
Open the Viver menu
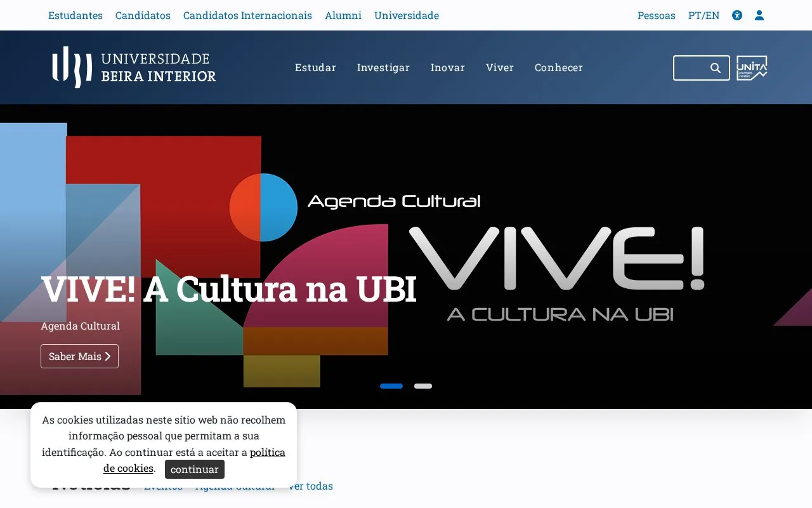tap(500, 67)
